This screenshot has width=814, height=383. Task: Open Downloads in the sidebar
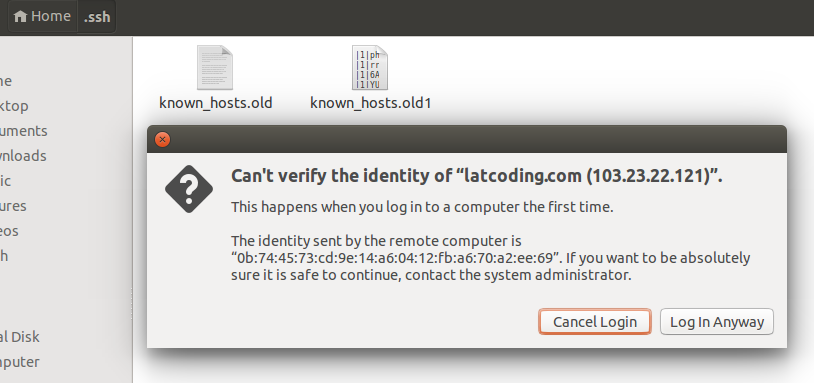(x=23, y=156)
